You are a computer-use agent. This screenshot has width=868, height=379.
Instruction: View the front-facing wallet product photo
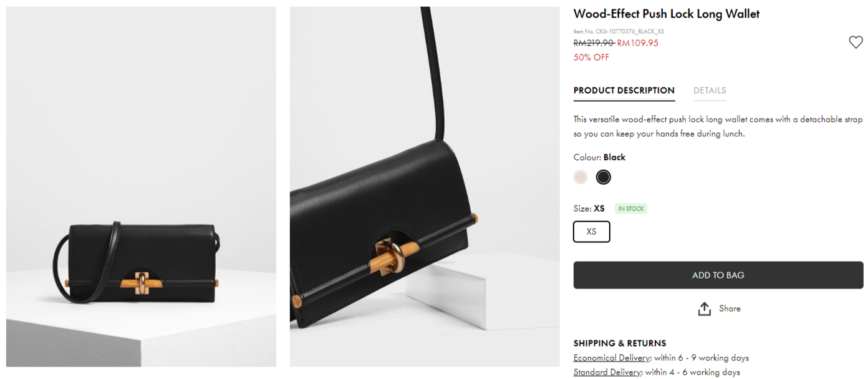click(141, 186)
